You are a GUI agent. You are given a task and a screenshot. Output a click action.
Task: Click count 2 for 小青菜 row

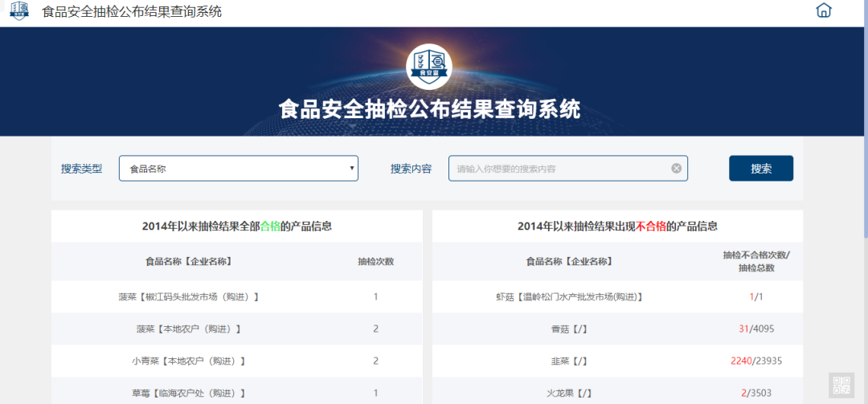point(376,361)
